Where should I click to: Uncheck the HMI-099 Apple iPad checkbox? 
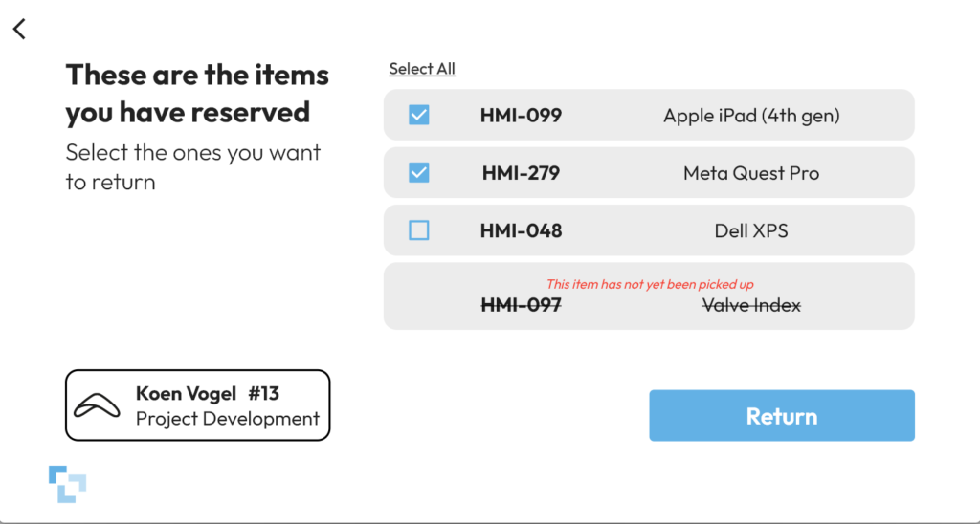tap(419, 115)
